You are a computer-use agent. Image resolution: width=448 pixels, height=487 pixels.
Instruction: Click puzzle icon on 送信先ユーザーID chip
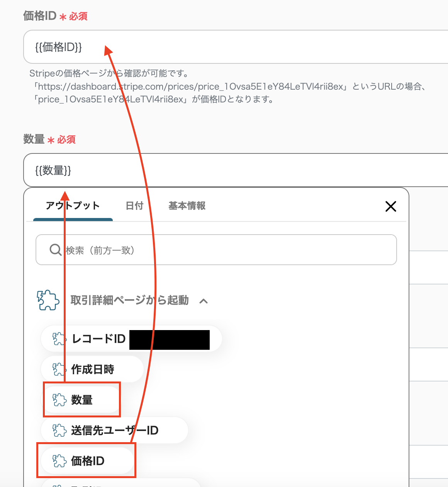59,431
